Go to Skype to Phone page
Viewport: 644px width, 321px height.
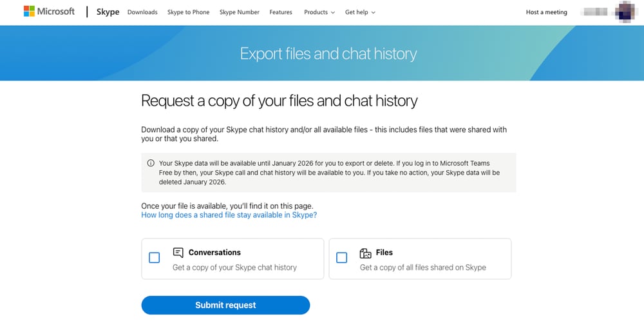point(189,12)
